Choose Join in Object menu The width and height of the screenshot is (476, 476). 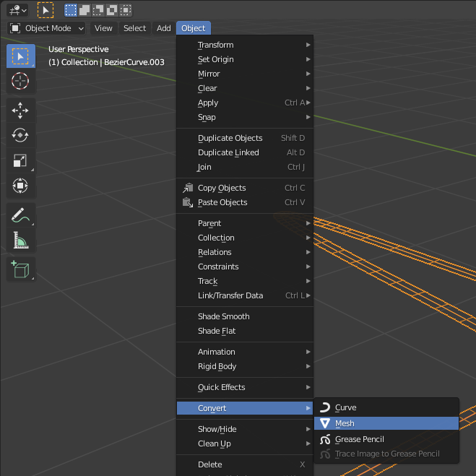[x=245, y=167]
